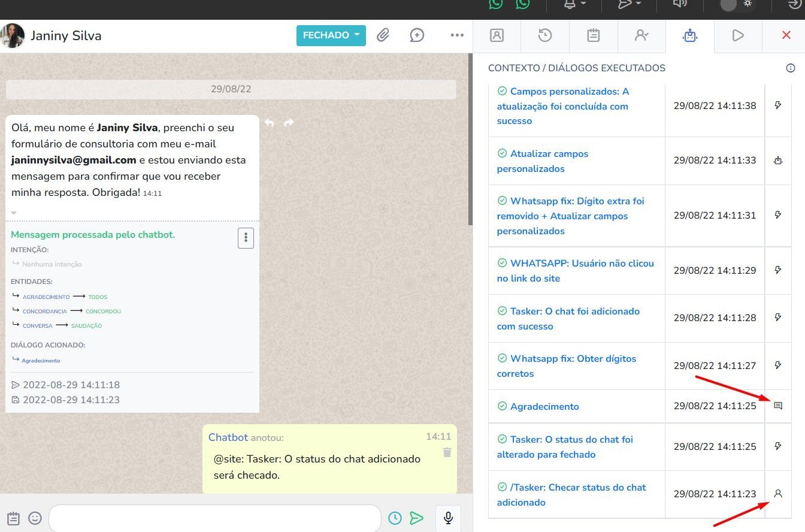Click the message text input field
Image resolution: width=805 pixels, height=532 pixels.
pyautogui.click(x=214, y=518)
